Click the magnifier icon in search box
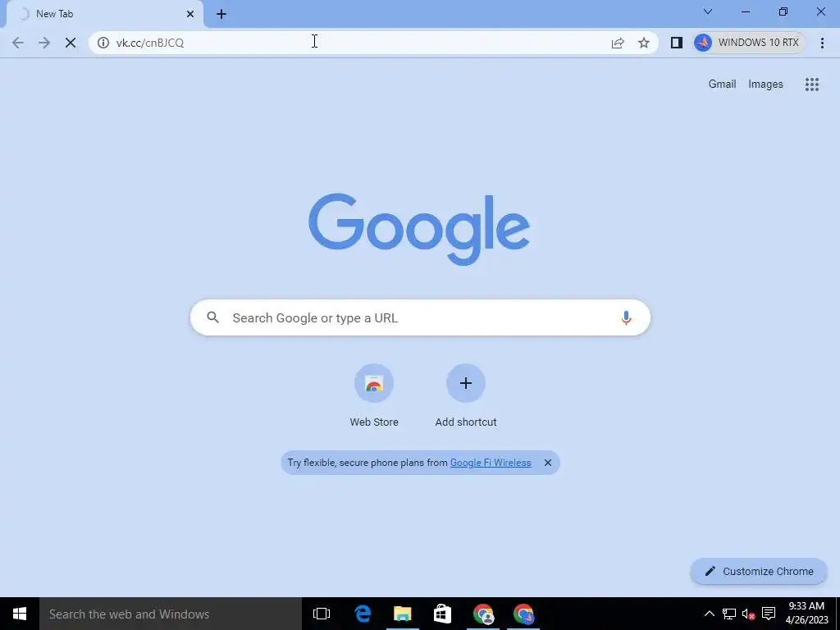 [x=213, y=317]
